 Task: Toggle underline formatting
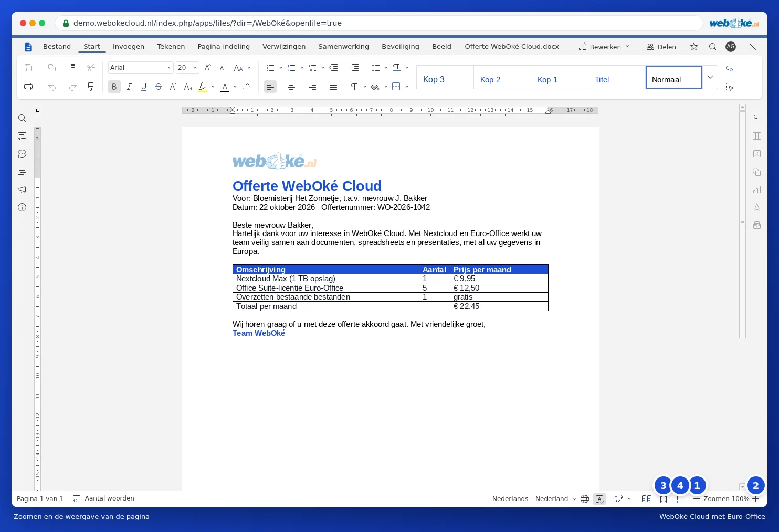pos(143,87)
